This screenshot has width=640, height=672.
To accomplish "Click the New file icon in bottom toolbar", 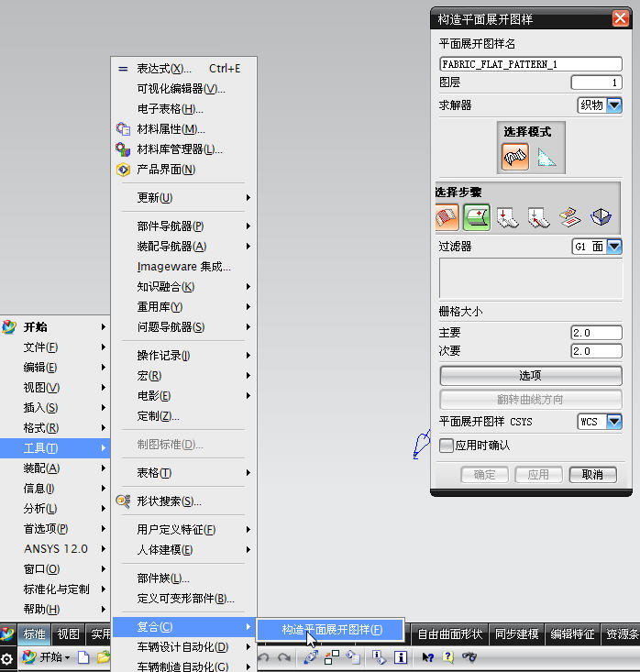I will pos(83,657).
